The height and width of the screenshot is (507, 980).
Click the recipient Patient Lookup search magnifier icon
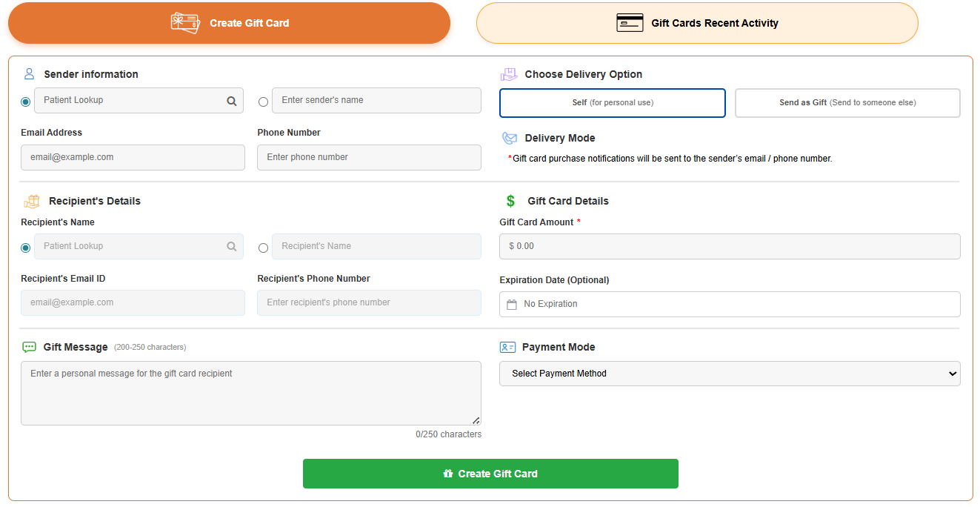point(232,247)
